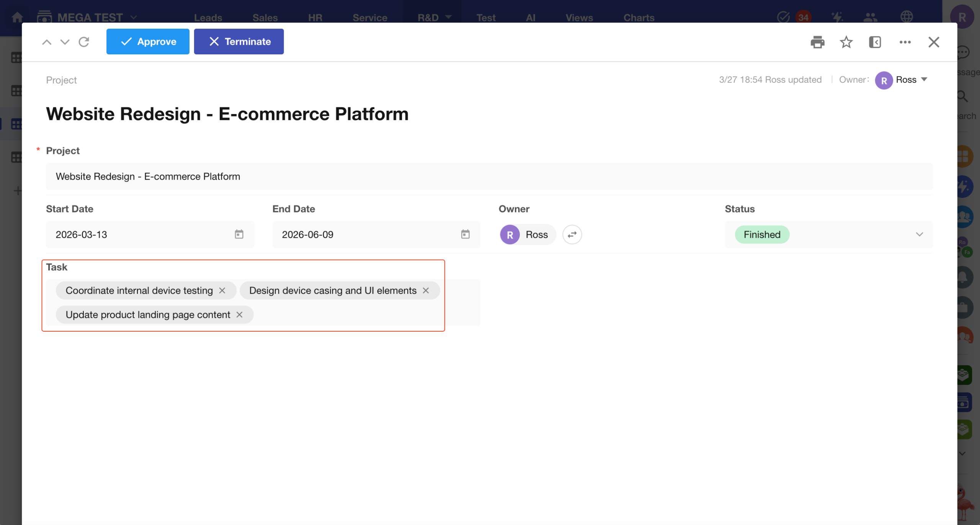The width and height of the screenshot is (980, 525).
Task: Click the Approve button
Action: tap(148, 42)
